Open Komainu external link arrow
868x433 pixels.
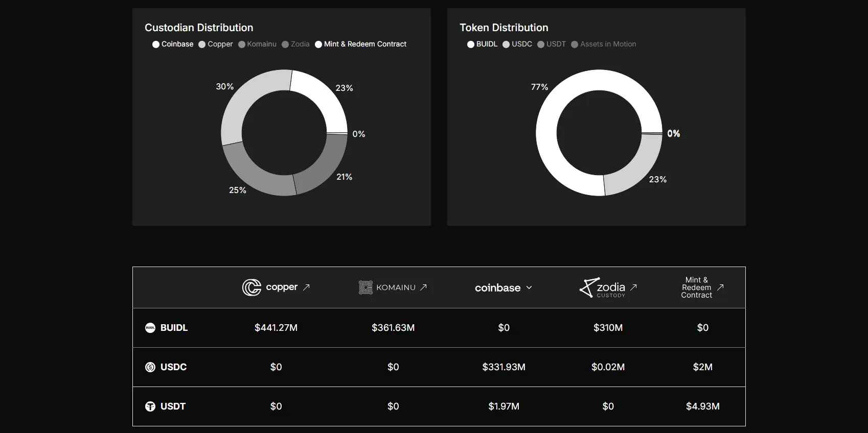point(423,287)
